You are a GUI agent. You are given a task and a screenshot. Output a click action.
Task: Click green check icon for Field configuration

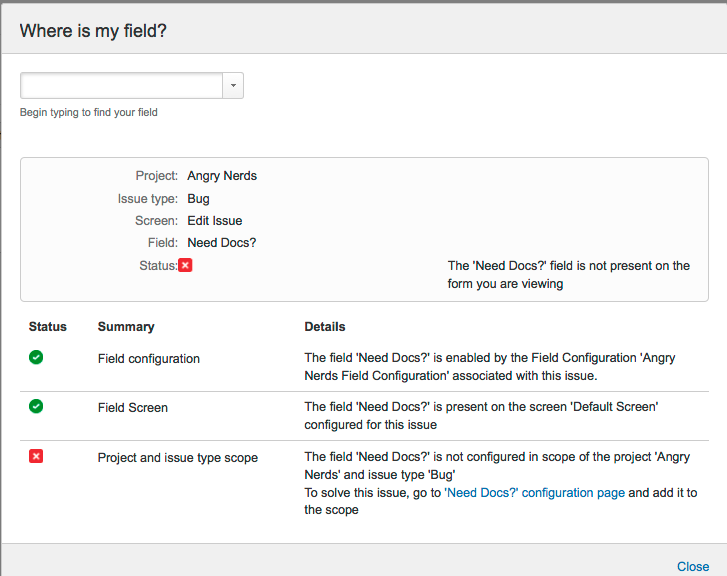click(36, 357)
